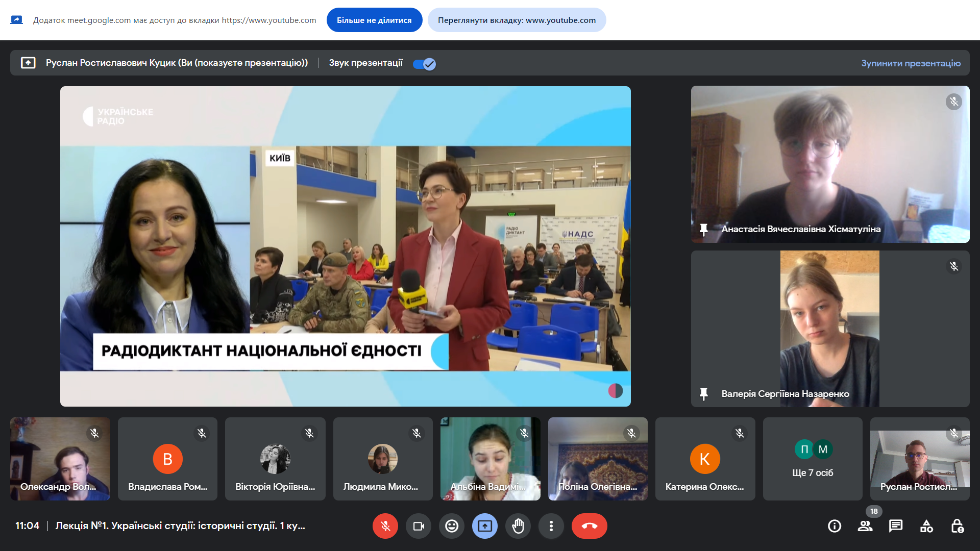This screenshot has height=551, width=980.
Task: Open the three-dot more options menu
Action: [551, 526]
